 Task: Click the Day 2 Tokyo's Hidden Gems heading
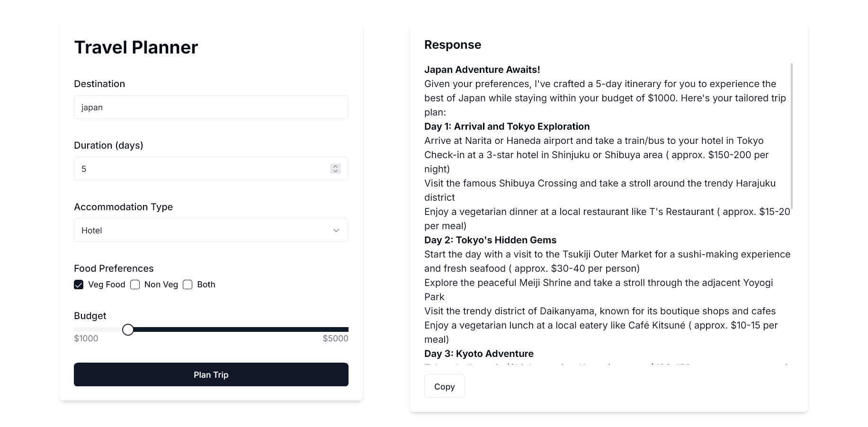[x=490, y=240]
